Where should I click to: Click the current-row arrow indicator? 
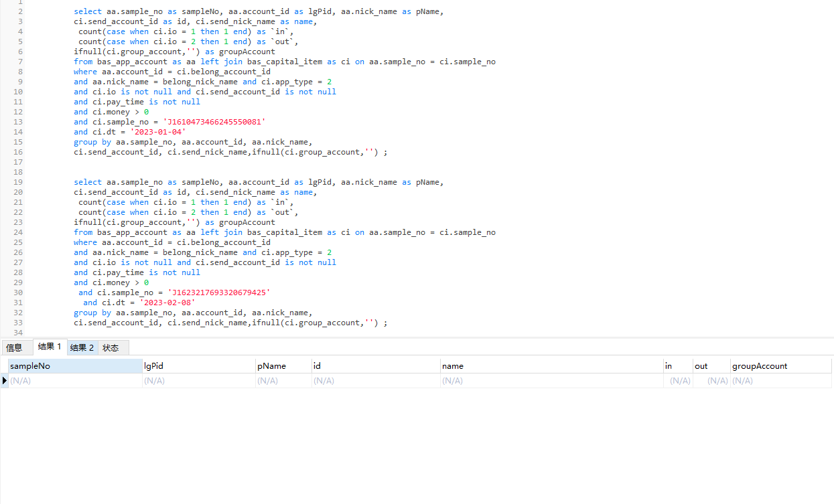pos(5,381)
